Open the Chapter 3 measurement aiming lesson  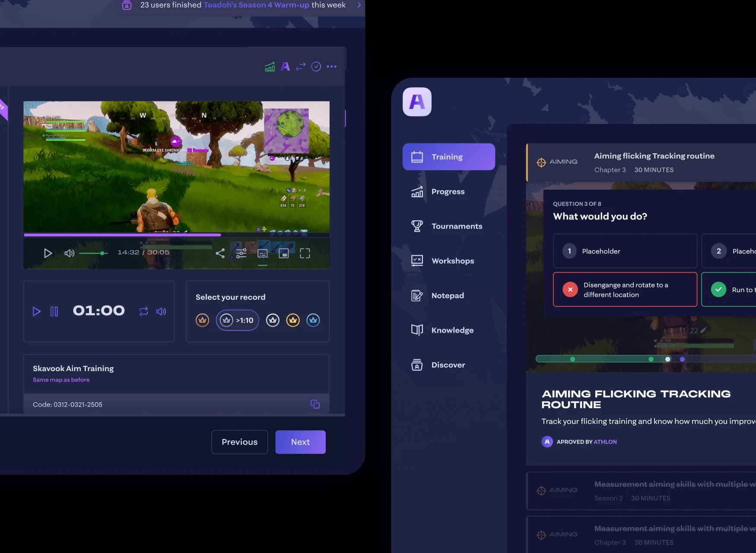(x=641, y=535)
